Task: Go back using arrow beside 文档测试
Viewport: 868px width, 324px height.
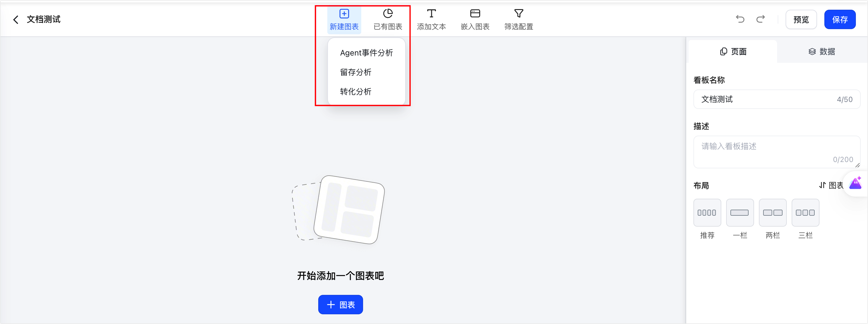Action: 15,19
